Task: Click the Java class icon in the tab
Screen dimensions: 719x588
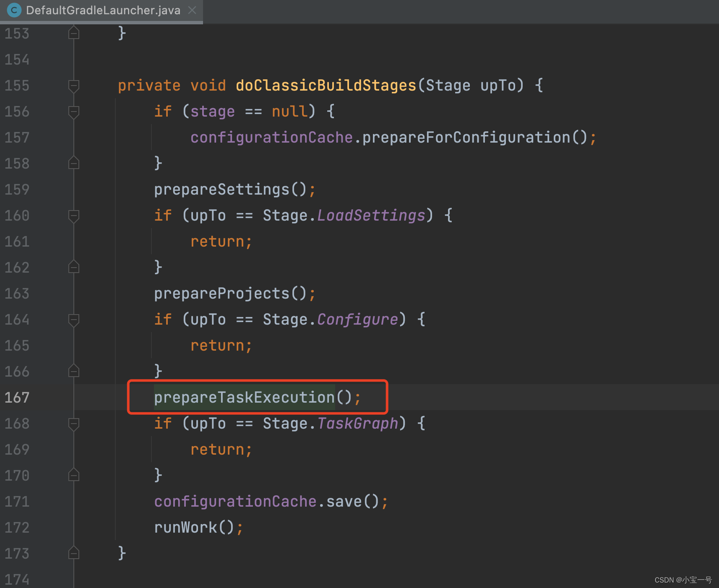Action: point(14,10)
